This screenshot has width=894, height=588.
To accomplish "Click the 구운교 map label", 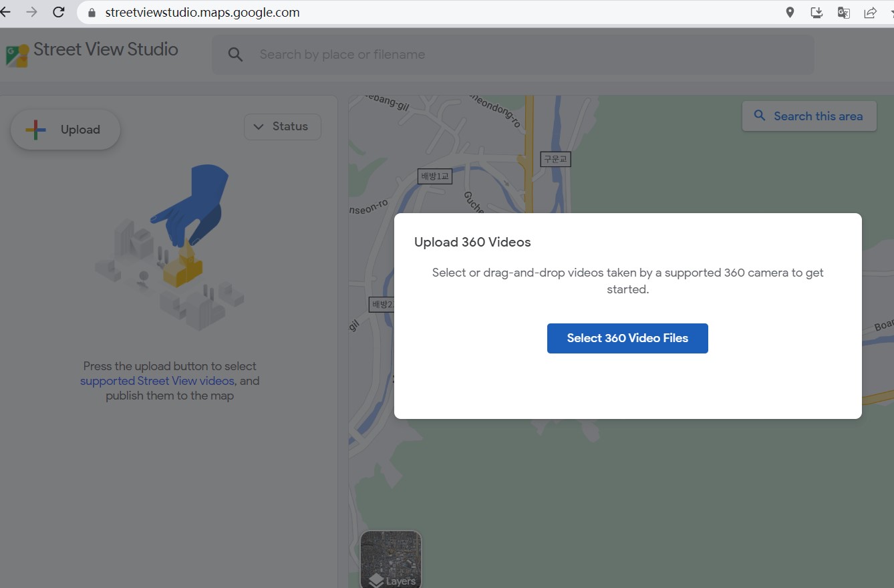I will [x=555, y=159].
